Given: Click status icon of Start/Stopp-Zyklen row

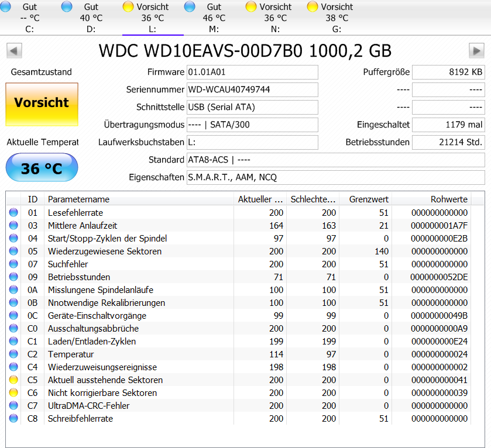Looking at the screenshot, I should click(x=13, y=238).
